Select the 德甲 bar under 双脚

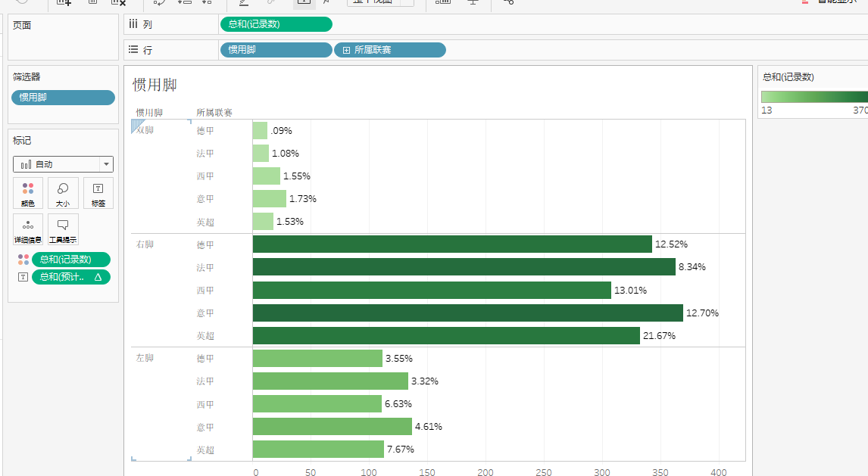(261, 130)
